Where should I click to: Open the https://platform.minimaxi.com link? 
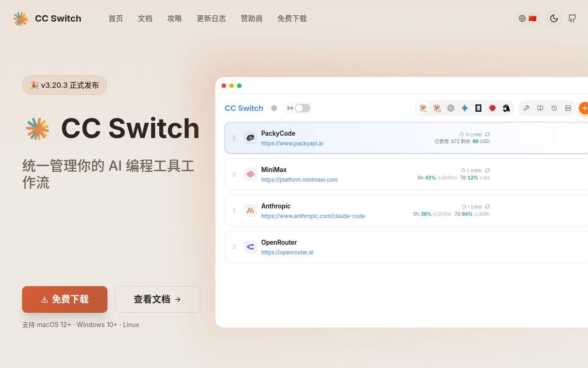click(x=300, y=180)
